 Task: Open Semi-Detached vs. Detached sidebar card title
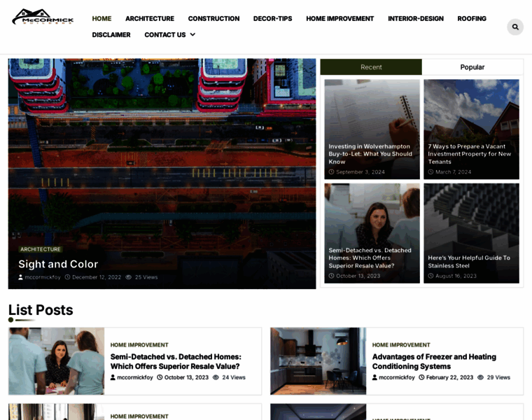[x=370, y=258]
